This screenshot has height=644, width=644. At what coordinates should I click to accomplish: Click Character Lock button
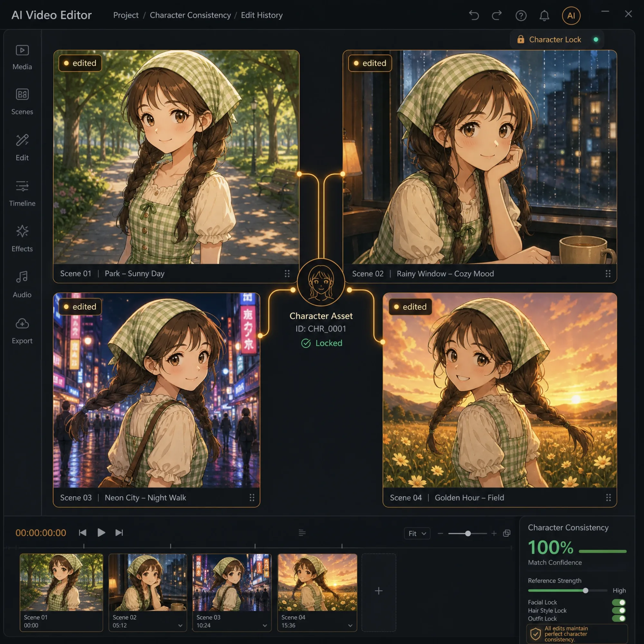(x=557, y=40)
